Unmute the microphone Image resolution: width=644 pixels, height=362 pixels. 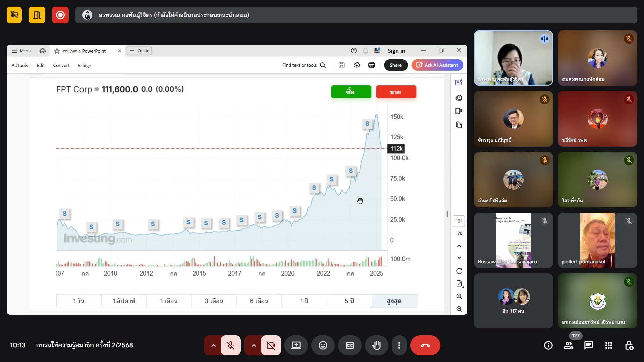pos(231,345)
